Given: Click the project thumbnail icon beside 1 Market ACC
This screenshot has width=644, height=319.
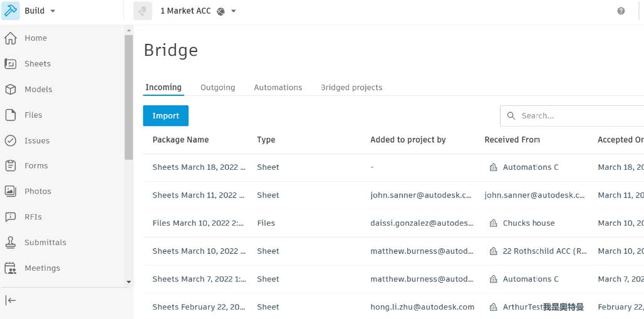Looking at the screenshot, I should point(142,11).
